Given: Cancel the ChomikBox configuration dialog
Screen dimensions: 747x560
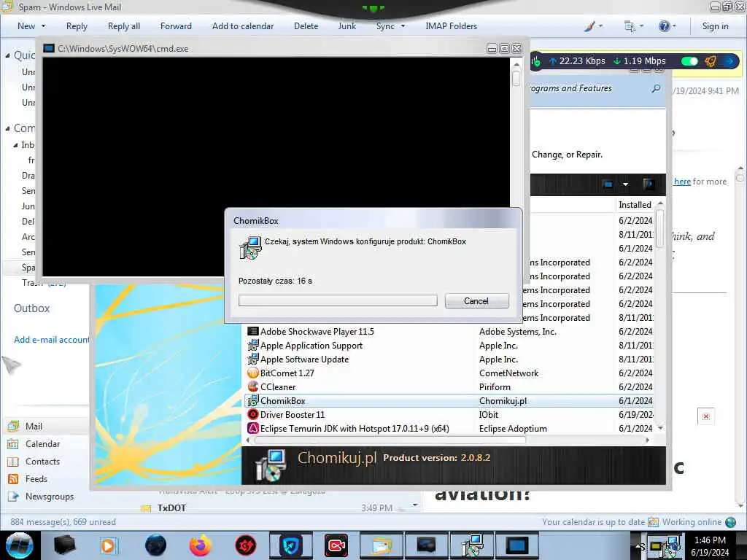Looking at the screenshot, I should click(x=476, y=301).
